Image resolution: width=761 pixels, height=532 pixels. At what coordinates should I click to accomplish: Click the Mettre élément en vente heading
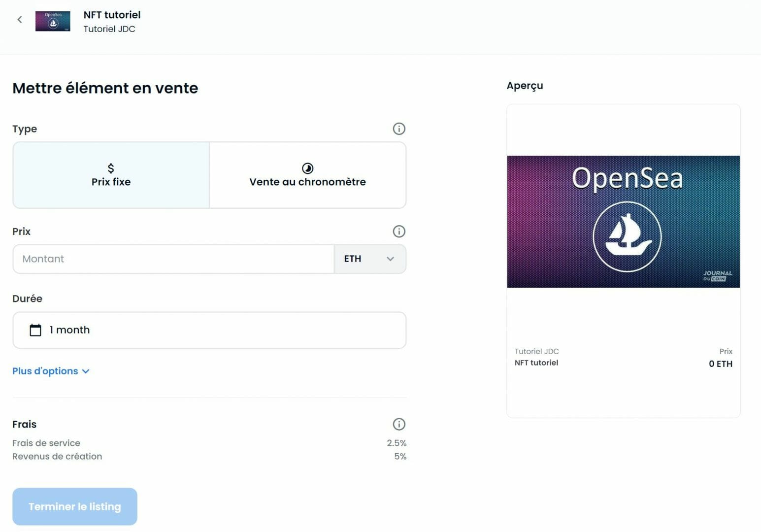click(105, 88)
